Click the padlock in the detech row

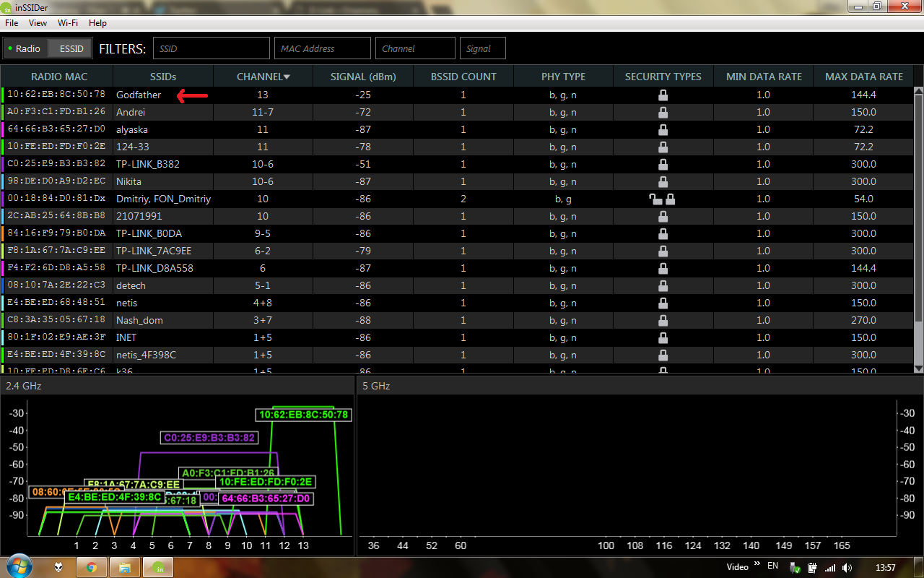point(663,285)
